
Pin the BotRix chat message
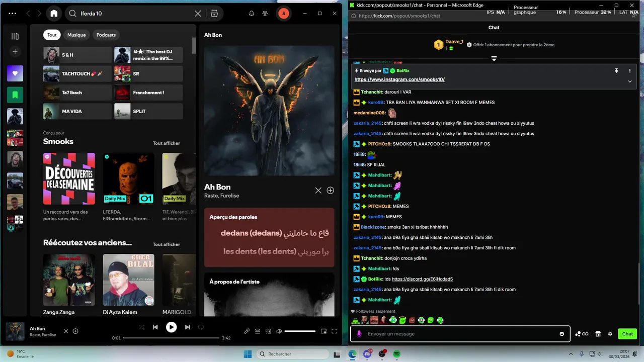pyautogui.click(x=616, y=71)
